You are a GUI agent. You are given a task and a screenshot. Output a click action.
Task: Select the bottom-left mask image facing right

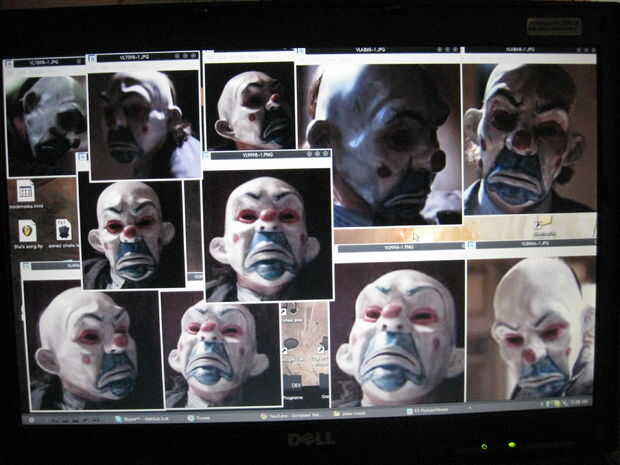point(92,345)
